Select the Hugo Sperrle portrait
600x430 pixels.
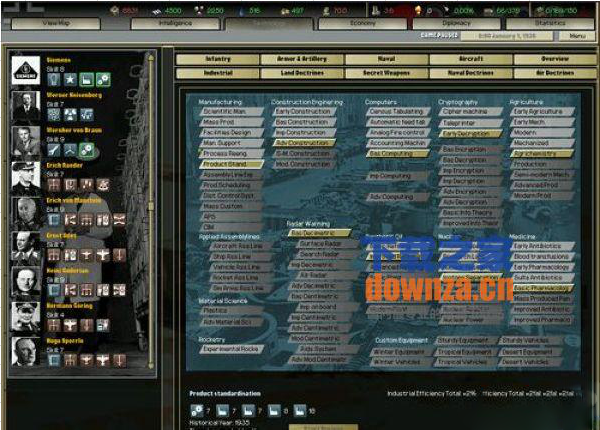[x=26, y=352]
